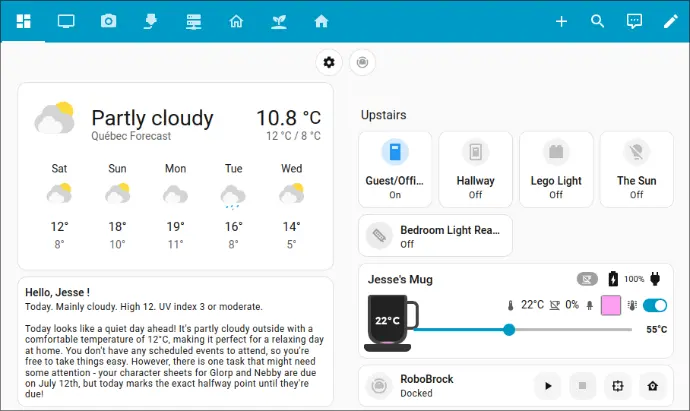690x411 pixels.
Task: Click the pink mug LED color swatch
Action: coord(611,305)
